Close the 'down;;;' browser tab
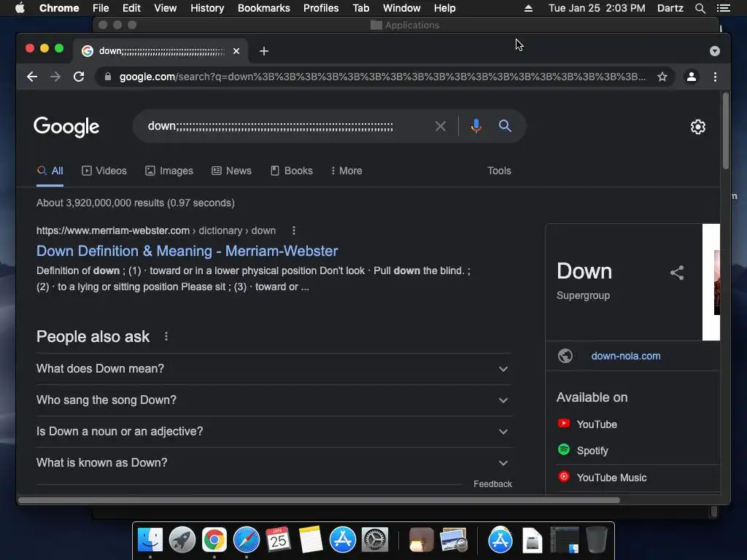The image size is (747, 560). (x=236, y=51)
